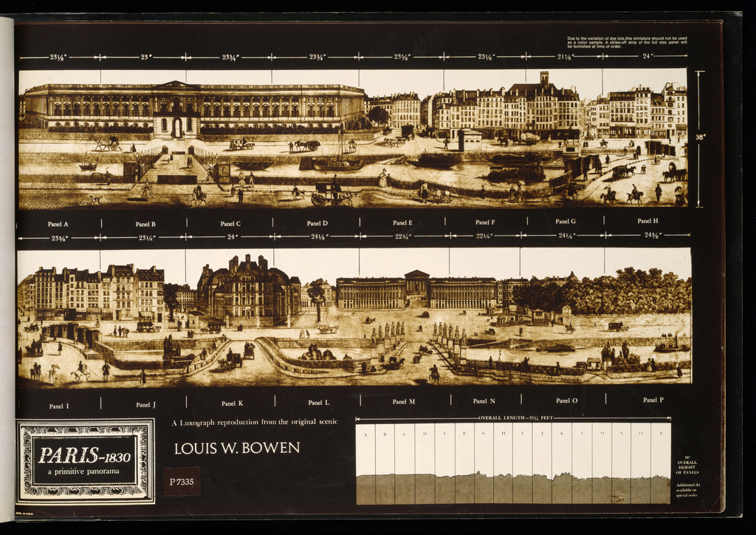Click the 23" width above Panel B
This screenshot has height=535, width=756.
point(146,57)
